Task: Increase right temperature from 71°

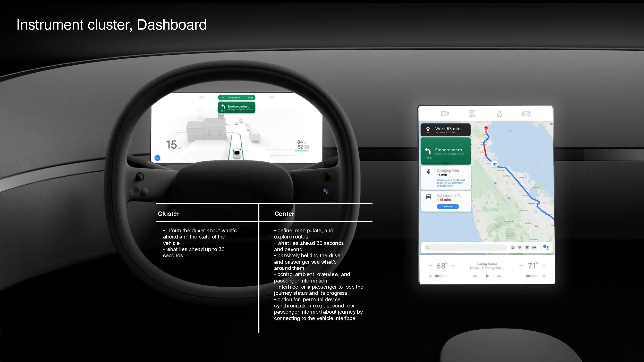Action: pos(544,266)
